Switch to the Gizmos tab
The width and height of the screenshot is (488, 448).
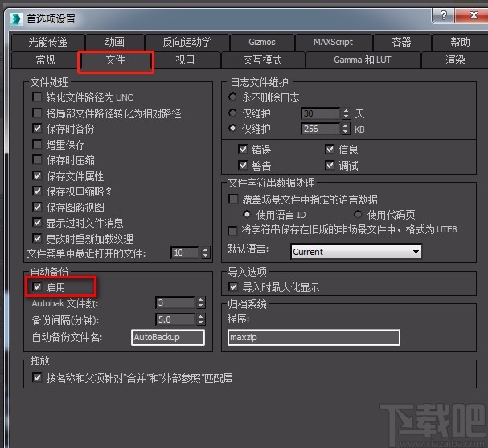[262, 42]
